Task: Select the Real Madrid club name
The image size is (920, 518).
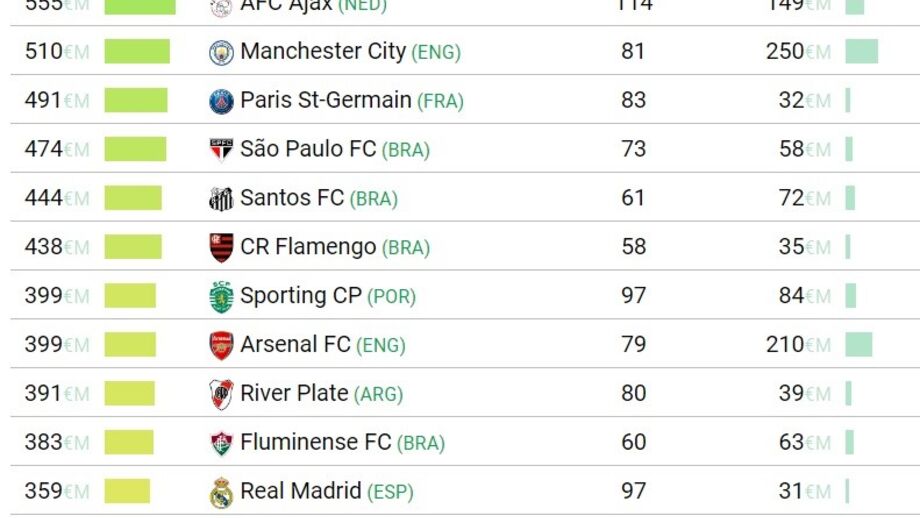Action: (x=300, y=491)
